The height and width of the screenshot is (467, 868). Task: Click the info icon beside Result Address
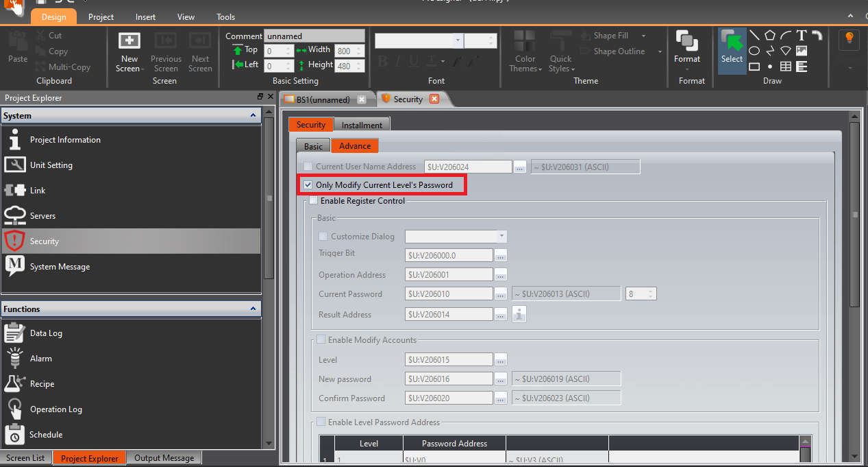[519, 315]
